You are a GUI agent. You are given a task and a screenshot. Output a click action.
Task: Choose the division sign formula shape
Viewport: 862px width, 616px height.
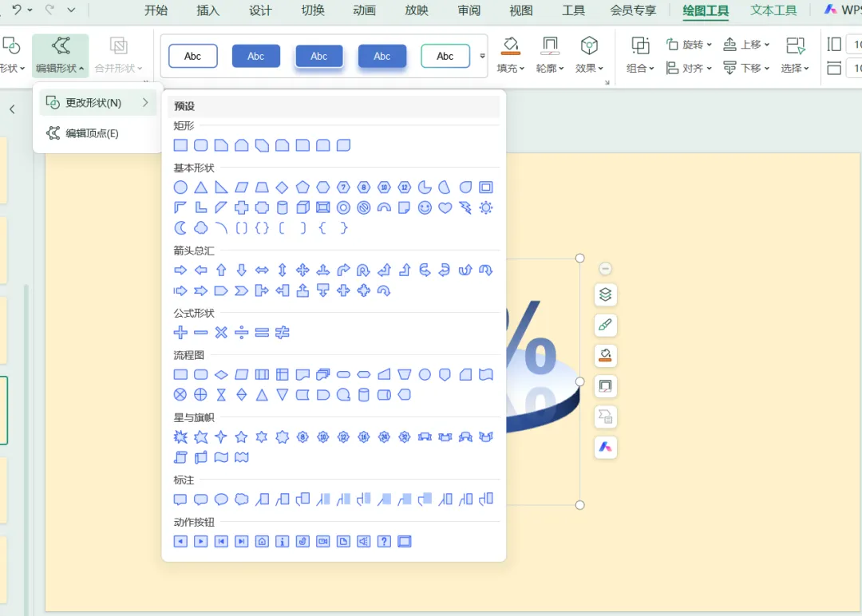(241, 333)
